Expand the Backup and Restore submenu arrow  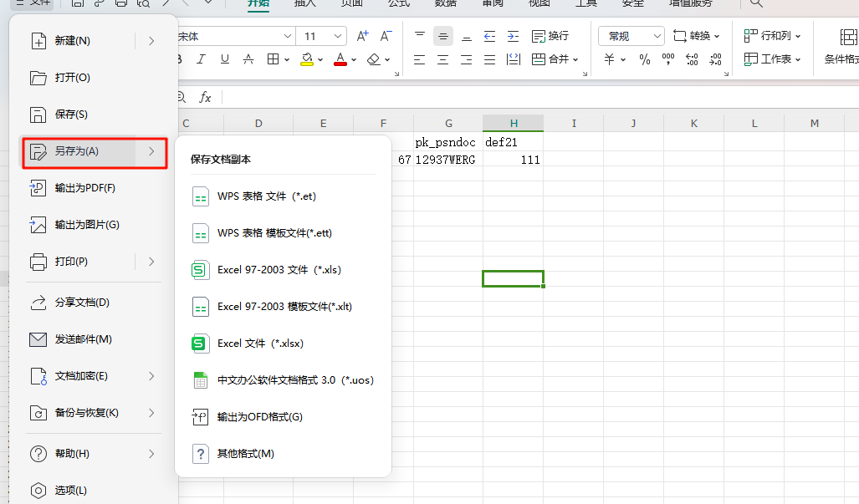(x=151, y=413)
